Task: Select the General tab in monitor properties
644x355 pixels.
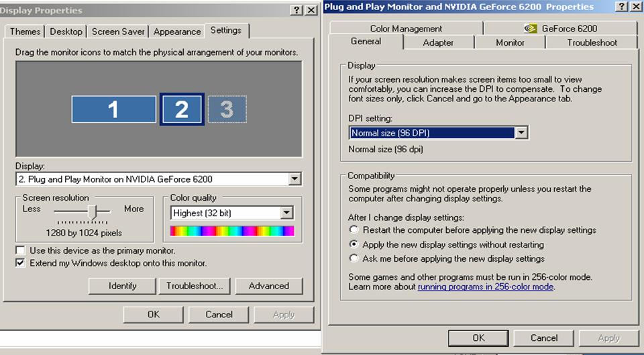Action: (x=366, y=42)
